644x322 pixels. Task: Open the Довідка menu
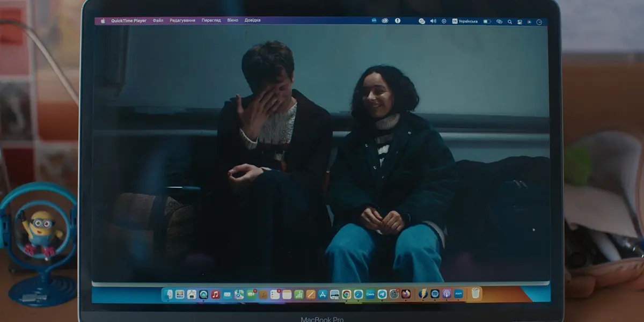252,20
